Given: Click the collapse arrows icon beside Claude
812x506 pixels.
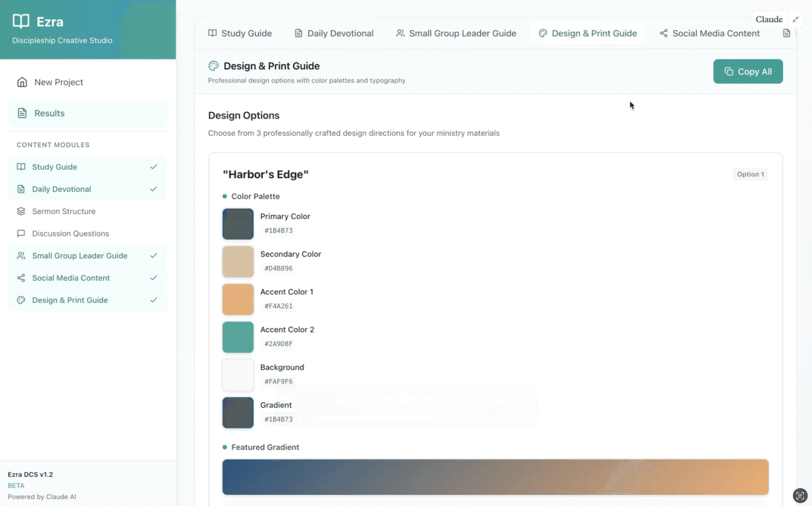Looking at the screenshot, I should tap(795, 19).
